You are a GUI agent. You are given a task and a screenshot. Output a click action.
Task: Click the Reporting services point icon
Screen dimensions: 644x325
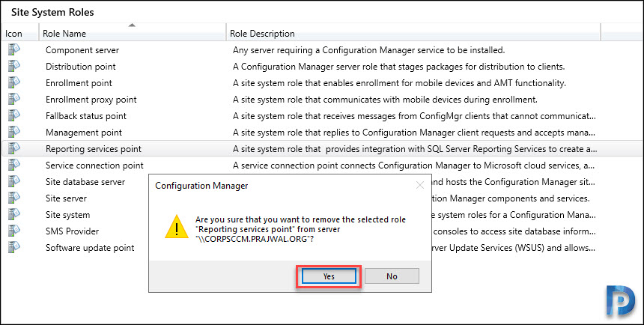(x=14, y=149)
